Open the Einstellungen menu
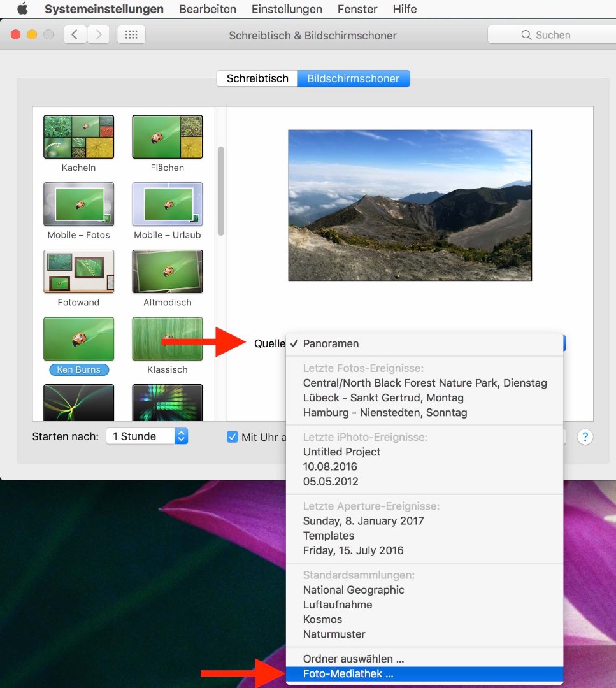The image size is (616, 688). (287, 9)
